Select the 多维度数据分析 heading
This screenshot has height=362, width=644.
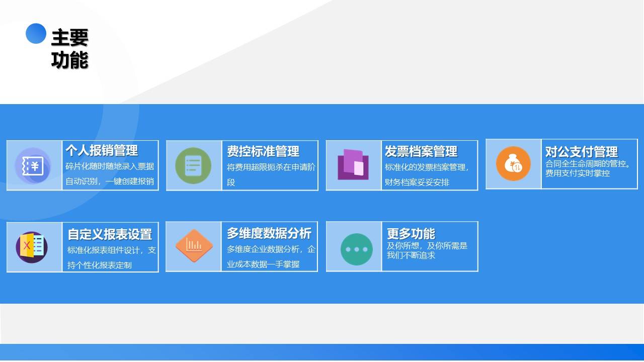[269, 233]
